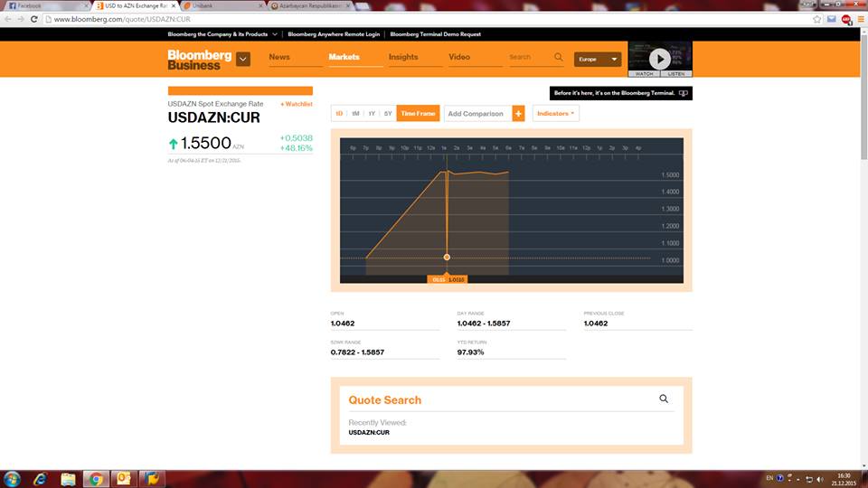
Task: Click the 52wk range 0.7822 - 1.5857
Action: (x=357, y=352)
